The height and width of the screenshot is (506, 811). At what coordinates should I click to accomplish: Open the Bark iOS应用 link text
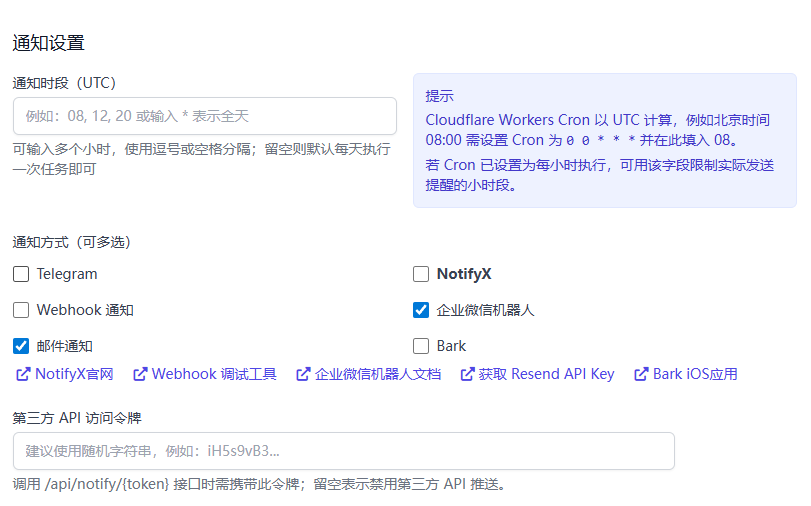point(695,375)
